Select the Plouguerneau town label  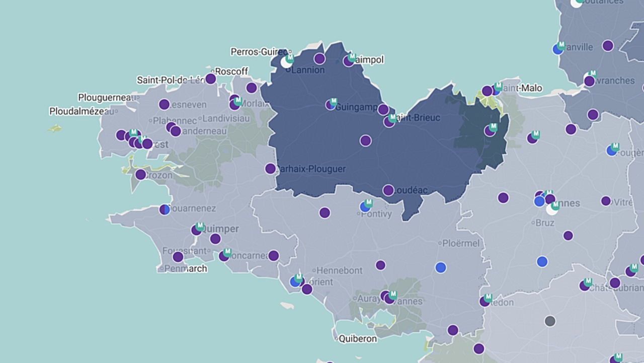(x=106, y=97)
